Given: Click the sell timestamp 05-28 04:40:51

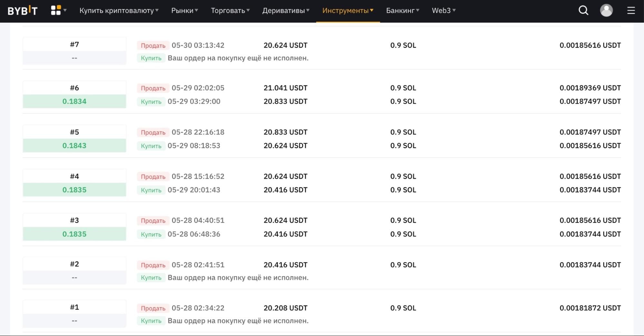Looking at the screenshot, I should [x=198, y=221].
